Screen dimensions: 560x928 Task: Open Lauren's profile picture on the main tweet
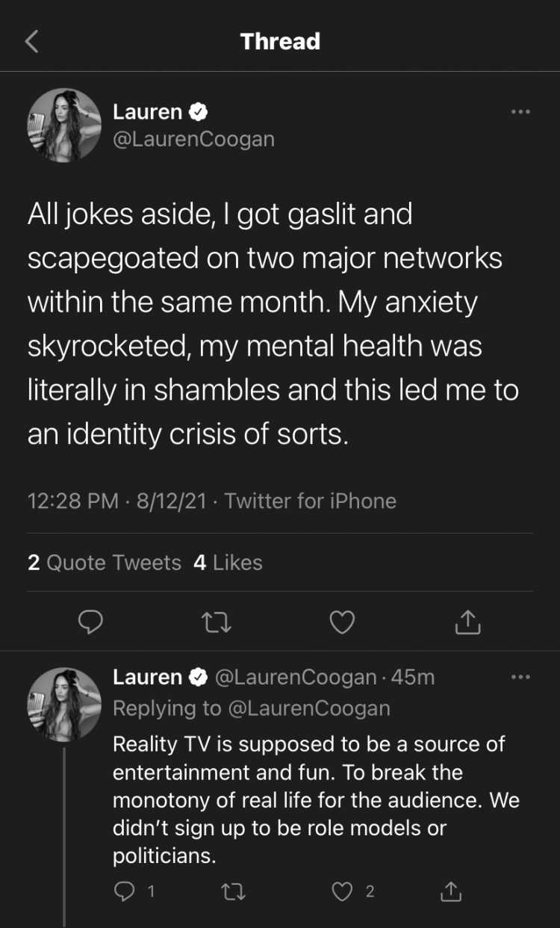pyautogui.click(x=64, y=125)
